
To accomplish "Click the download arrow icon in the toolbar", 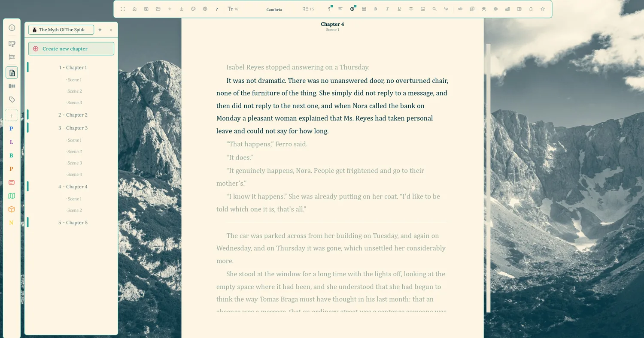I will (x=182, y=9).
